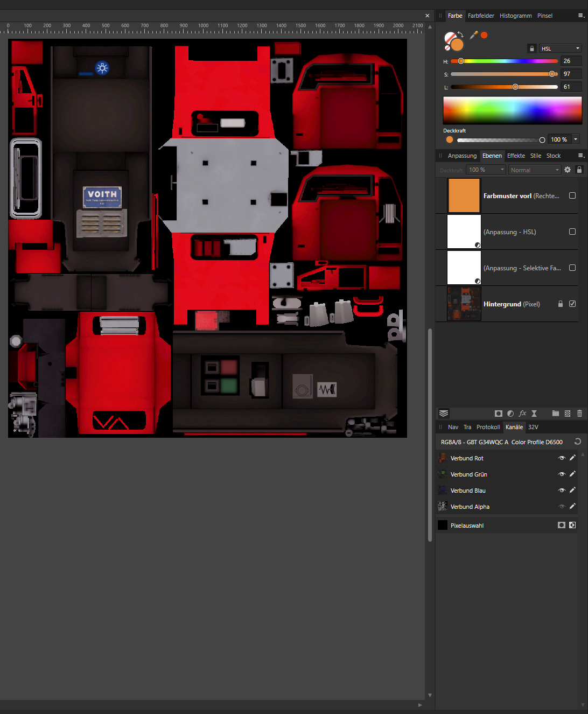
Task: Hide the Verbund Grün channel
Action: [x=562, y=474]
